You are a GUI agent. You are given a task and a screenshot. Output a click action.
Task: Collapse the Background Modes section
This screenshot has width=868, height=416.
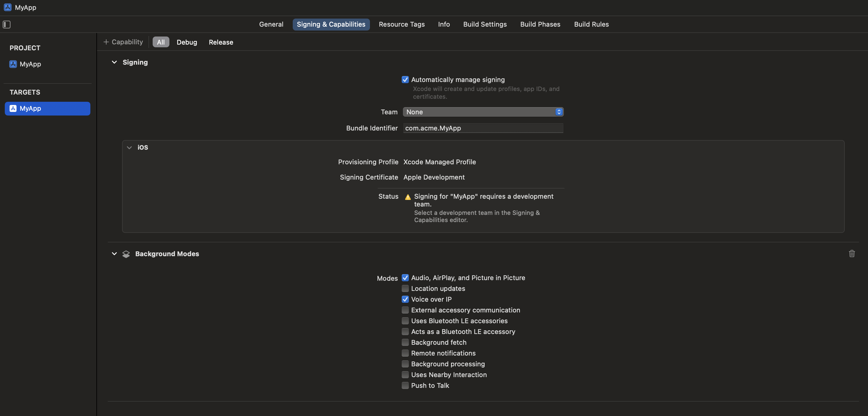[x=114, y=254]
